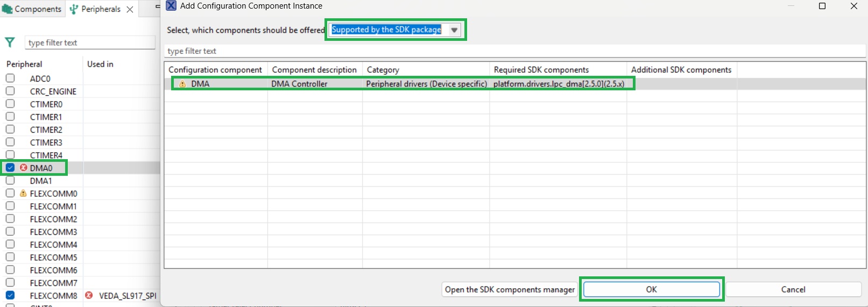Click the dialog title bar app icon
The width and height of the screenshot is (868, 307).
[171, 6]
